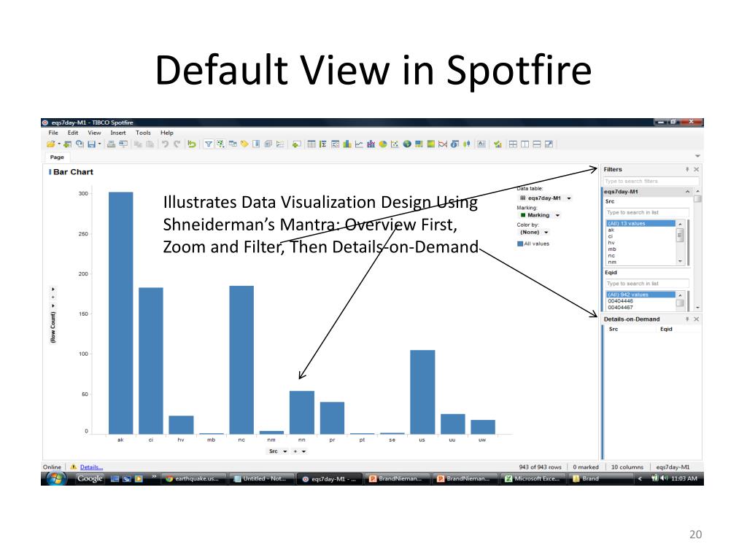Image resolution: width=747 pixels, height=560 pixels.
Task: Insert a Table visualization
Action: click(x=311, y=144)
